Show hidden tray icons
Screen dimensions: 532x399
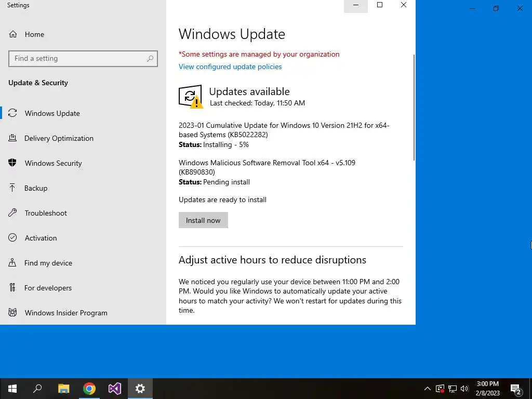tap(428, 389)
